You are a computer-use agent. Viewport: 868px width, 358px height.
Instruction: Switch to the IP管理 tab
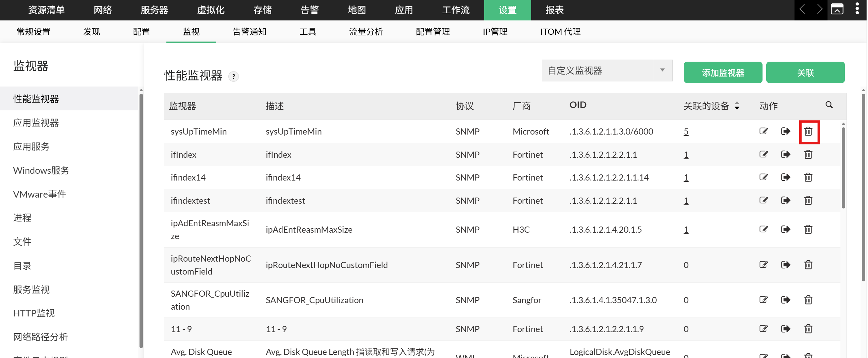495,32
